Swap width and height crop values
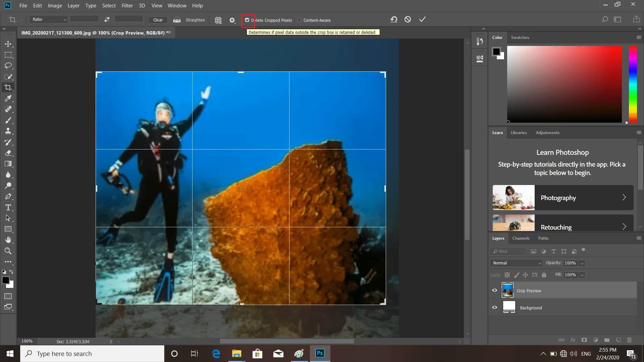Viewport: 644px width, 362px height. [x=107, y=19]
